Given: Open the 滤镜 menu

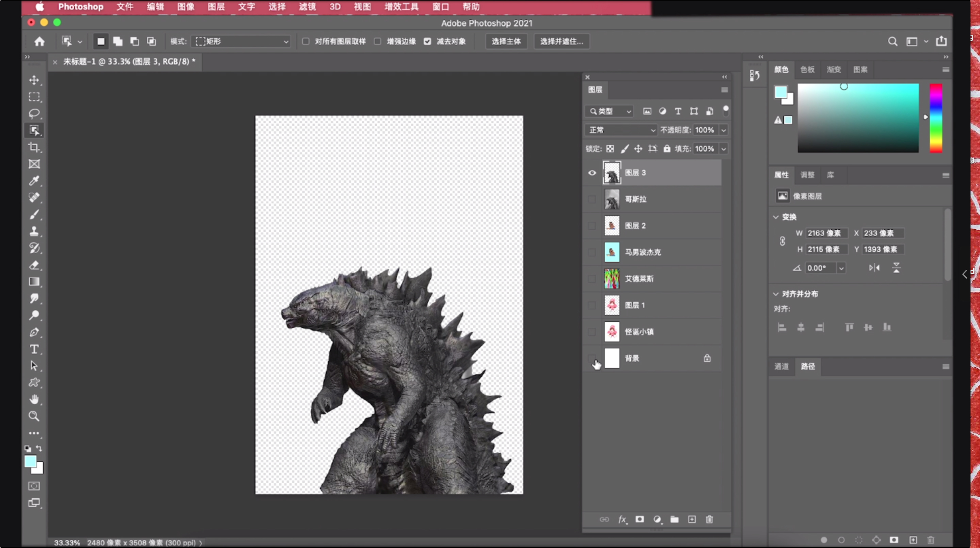Looking at the screenshot, I should (307, 7).
